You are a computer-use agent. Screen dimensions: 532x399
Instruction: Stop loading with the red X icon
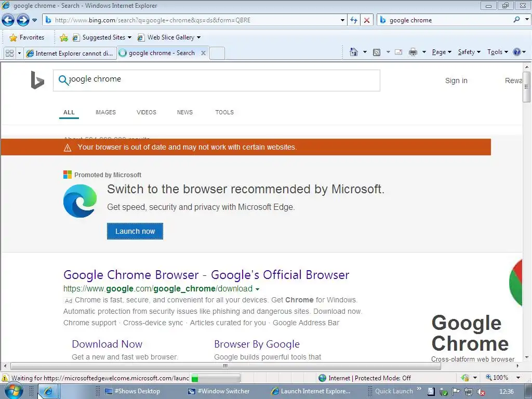367,20
